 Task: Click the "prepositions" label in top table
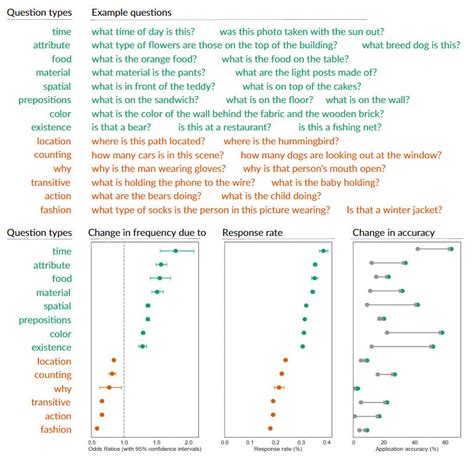click(x=45, y=100)
